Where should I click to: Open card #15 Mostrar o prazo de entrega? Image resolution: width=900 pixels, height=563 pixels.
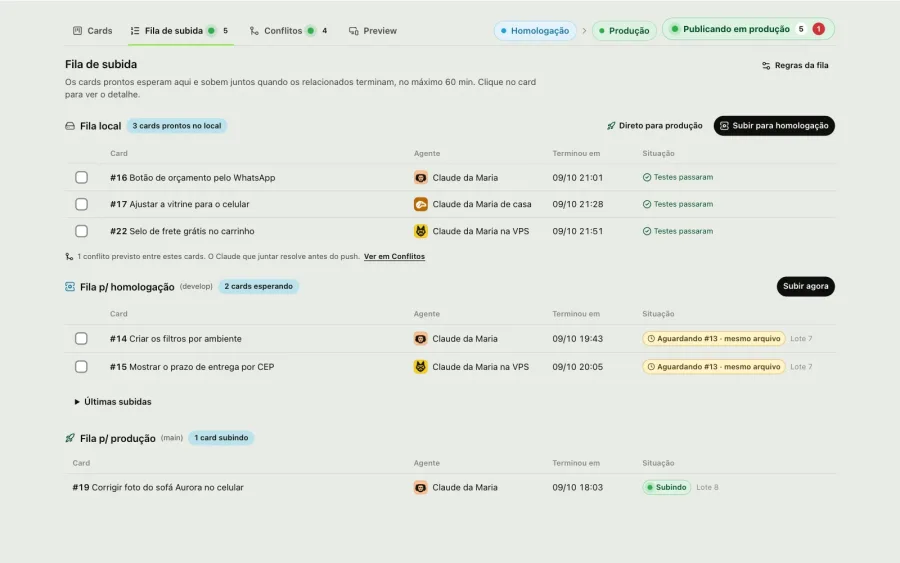click(192, 366)
